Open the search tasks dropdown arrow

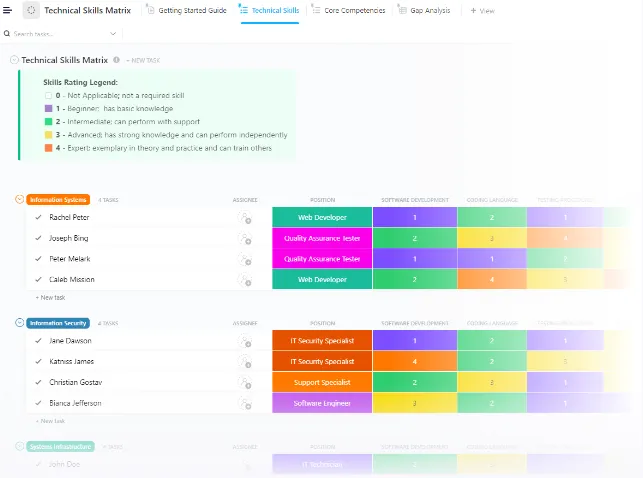[x=113, y=34]
